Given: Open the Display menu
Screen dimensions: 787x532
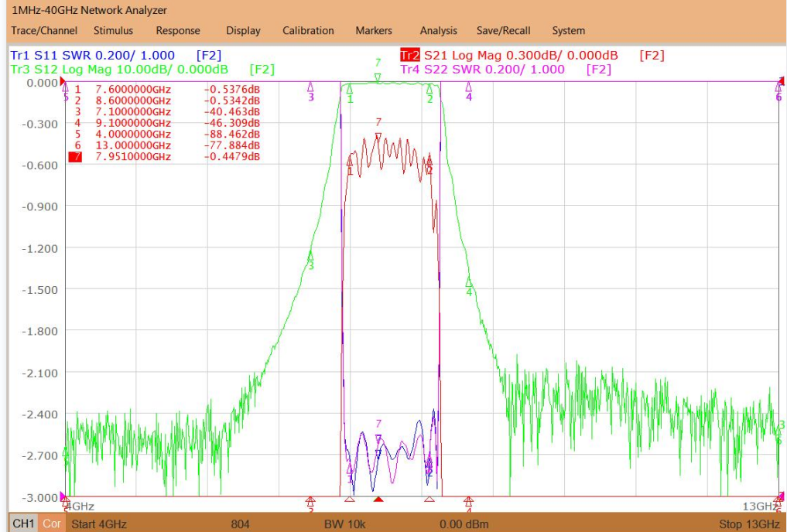Looking at the screenshot, I should point(243,31).
